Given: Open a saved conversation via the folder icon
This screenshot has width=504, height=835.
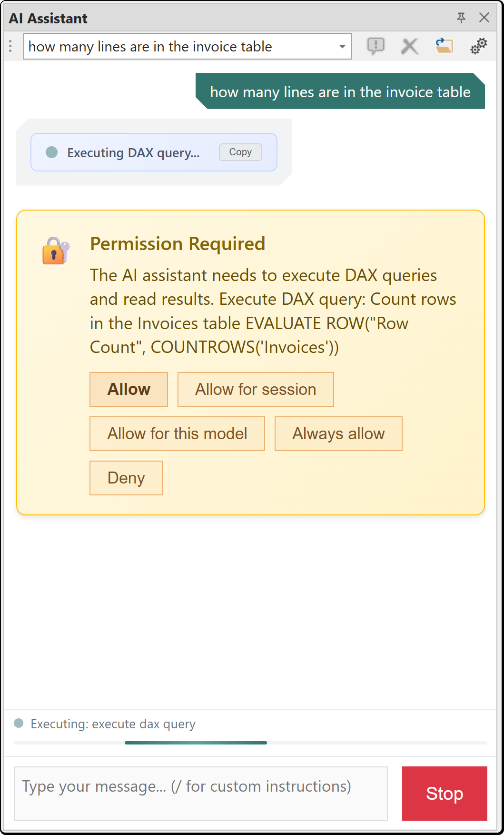Looking at the screenshot, I should pos(443,46).
